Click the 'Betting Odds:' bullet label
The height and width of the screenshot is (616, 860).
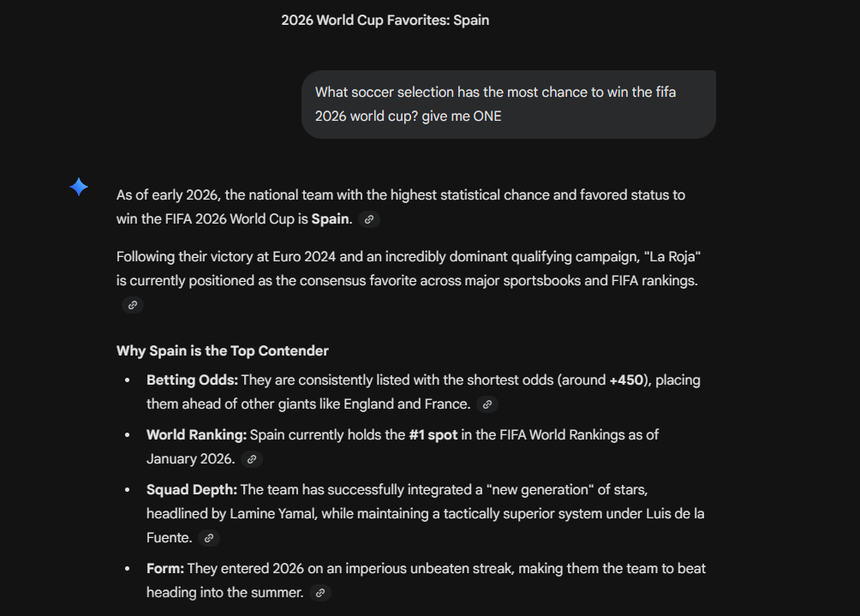click(192, 380)
